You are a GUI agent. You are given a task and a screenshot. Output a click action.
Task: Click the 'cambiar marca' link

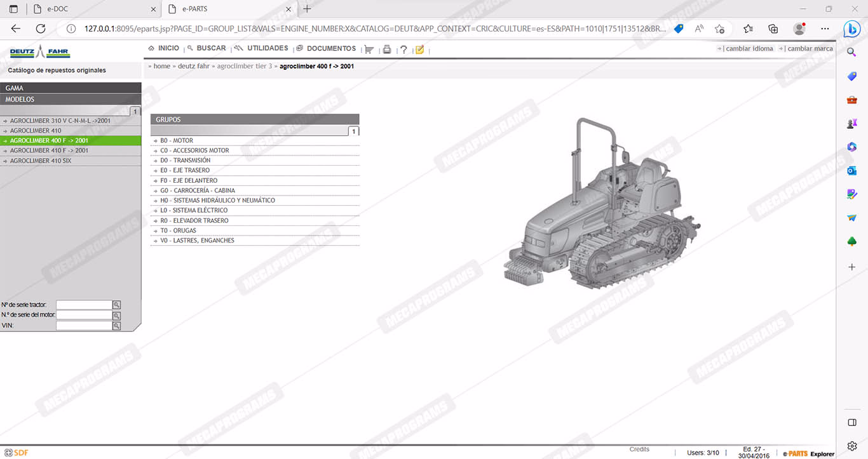pos(810,49)
